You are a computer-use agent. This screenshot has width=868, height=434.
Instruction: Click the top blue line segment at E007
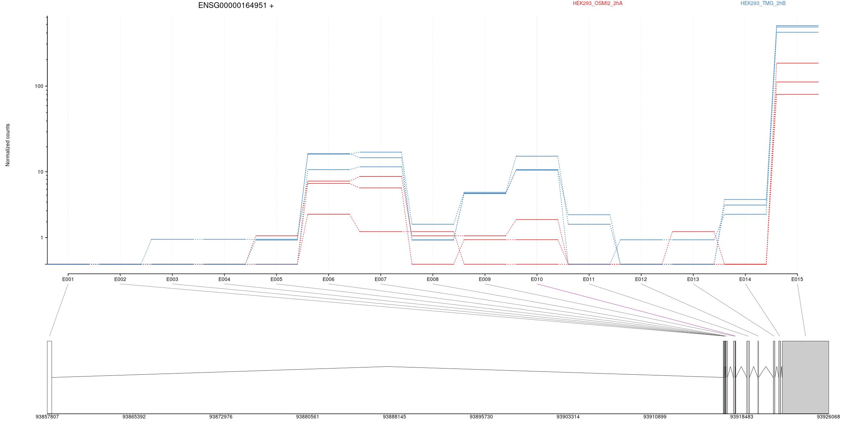pyautogui.click(x=380, y=152)
